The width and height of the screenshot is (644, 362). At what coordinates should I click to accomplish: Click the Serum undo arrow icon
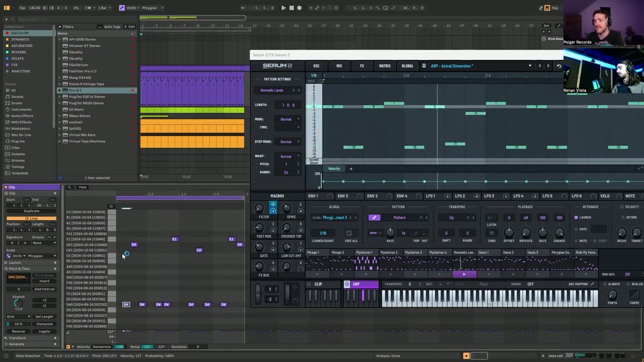[559, 66]
